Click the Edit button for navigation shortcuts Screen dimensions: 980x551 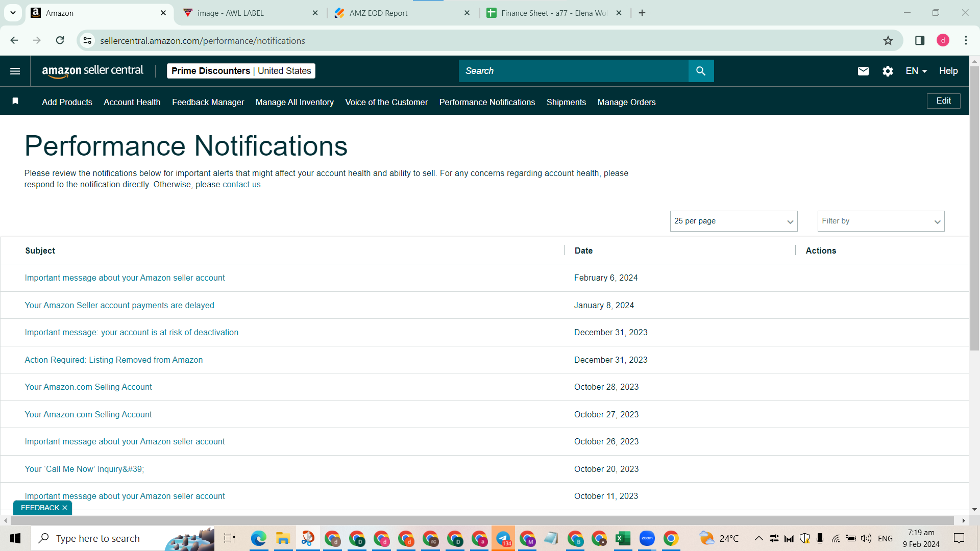click(943, 101)
